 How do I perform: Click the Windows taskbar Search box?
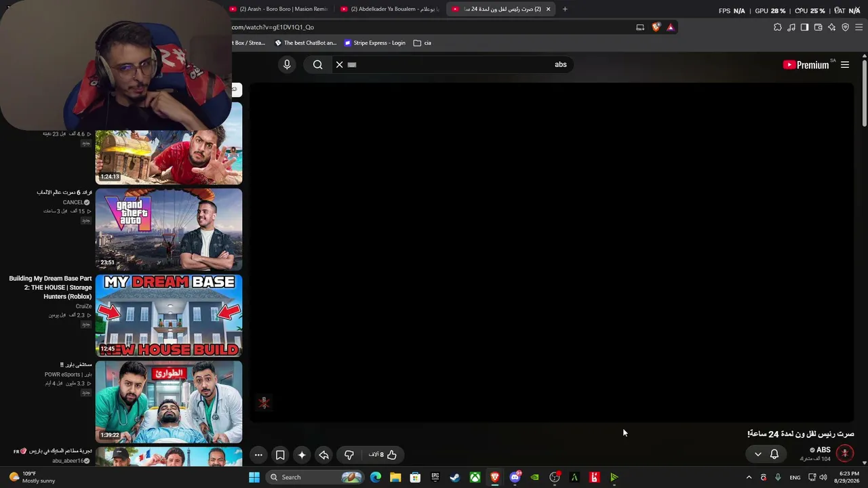click(x=315, y=477)
